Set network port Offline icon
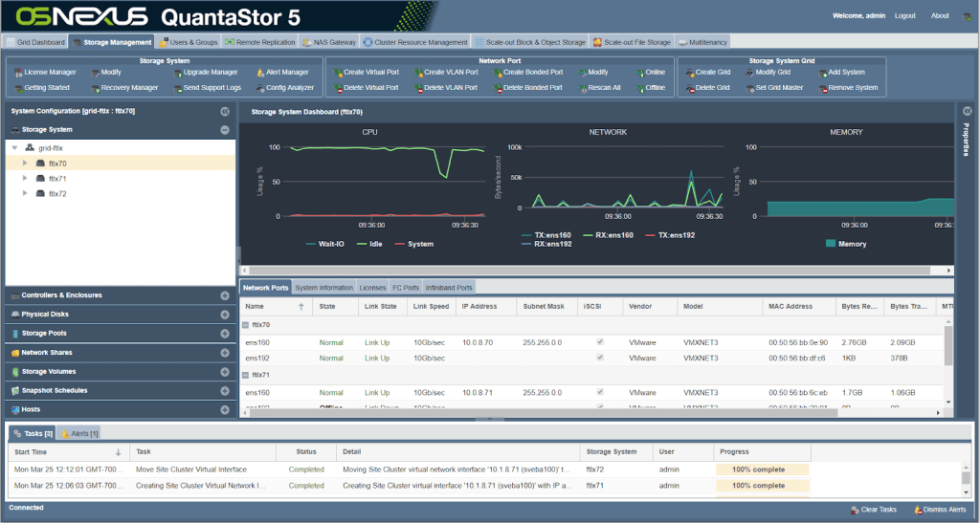This screenshot has height=523, width=980. click(x=639, y=88)
